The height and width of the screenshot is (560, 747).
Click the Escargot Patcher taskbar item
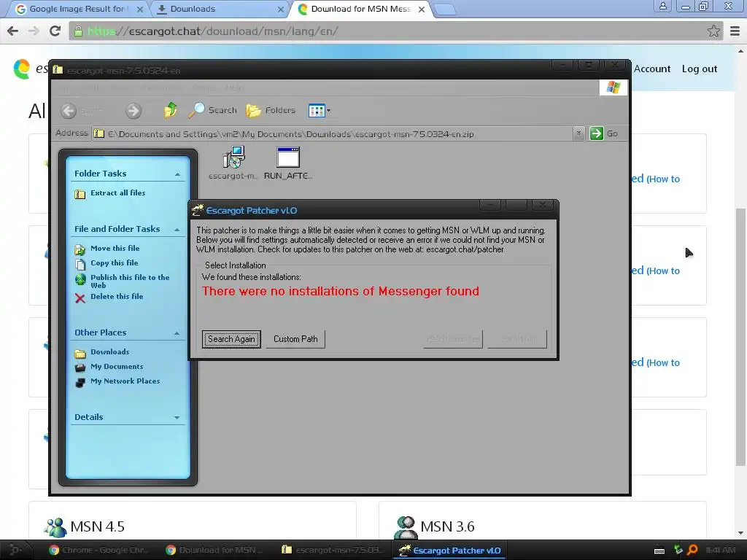click(449, 550)
